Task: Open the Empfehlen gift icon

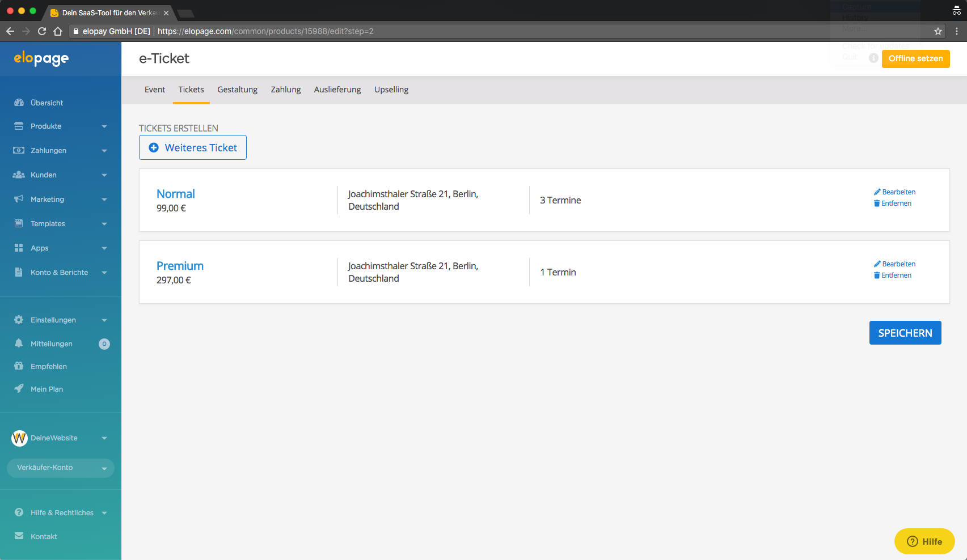Action: [x=19, y=366]
